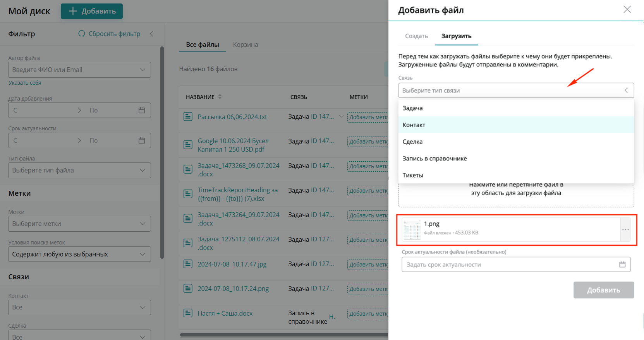Open the calendar in the Дата добавления field

pyautogui.click(x=142, y=110)
